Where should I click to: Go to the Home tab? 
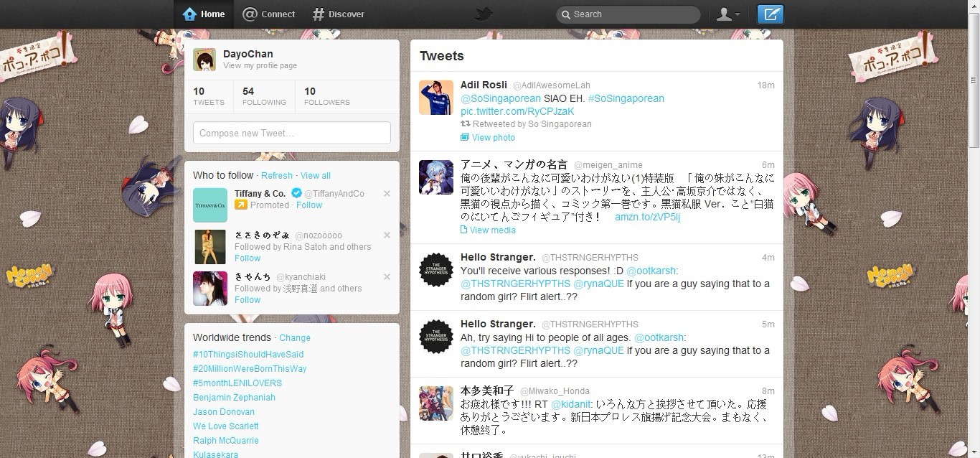(204, 14)
